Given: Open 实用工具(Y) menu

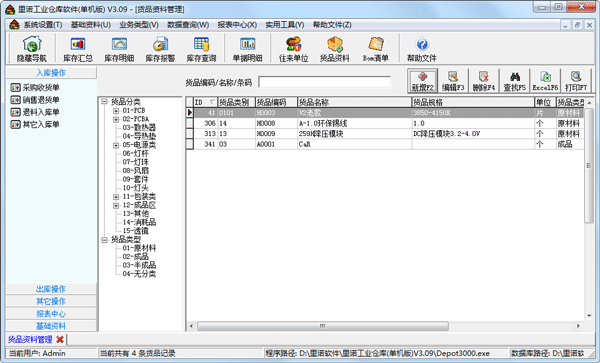Looking at the screenshot, I should 285,25.
